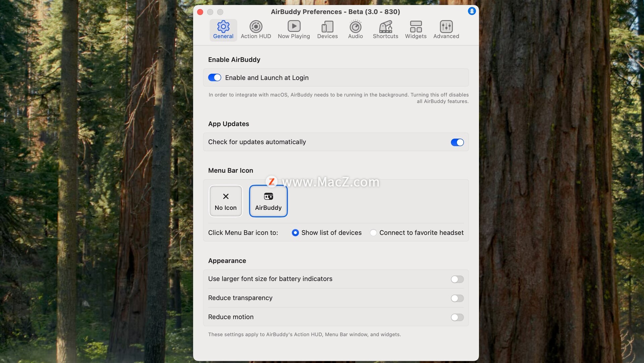The image size is (644, 363).
Task: Turn on Reduce motion switch
Action: [457, 317]
